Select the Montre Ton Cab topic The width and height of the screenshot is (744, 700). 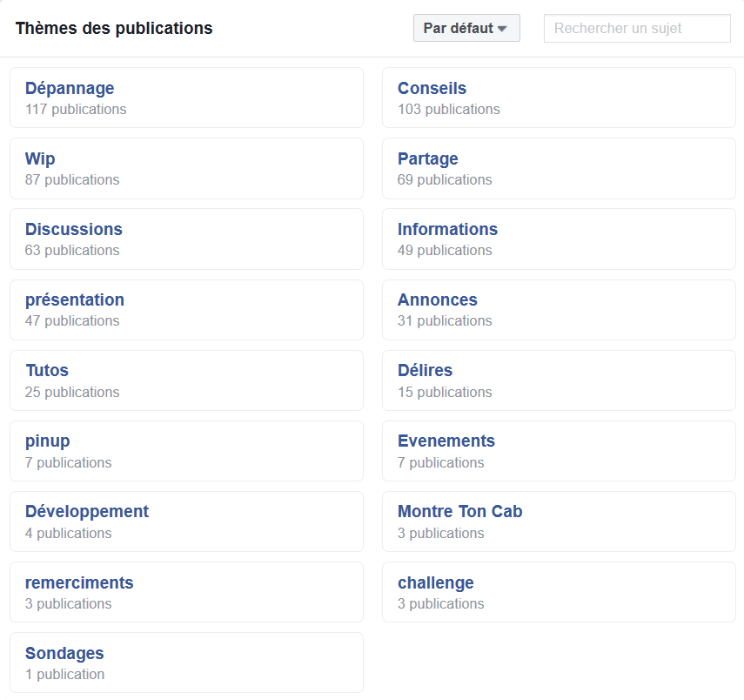[x=459, y=512]
